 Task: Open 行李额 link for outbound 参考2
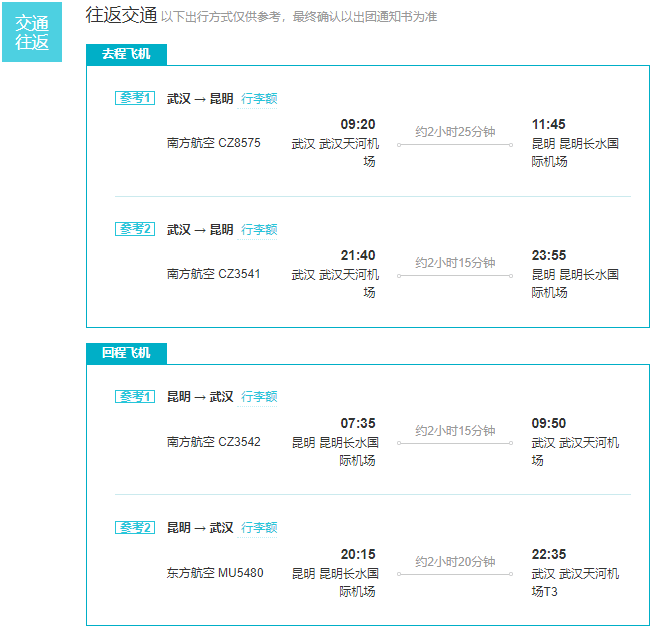point(259,230)
